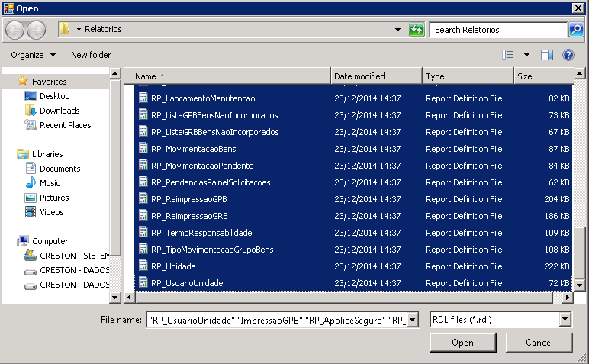Viewport: 589px width, 364px height.
Task: Click the Computer icon in sidebar
Action: [23, 241]
